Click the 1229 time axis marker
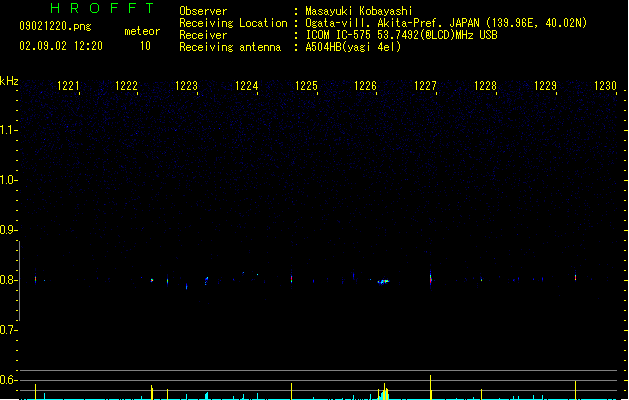The height and width of the screenshot is (400, 629). tap(545, 86)
